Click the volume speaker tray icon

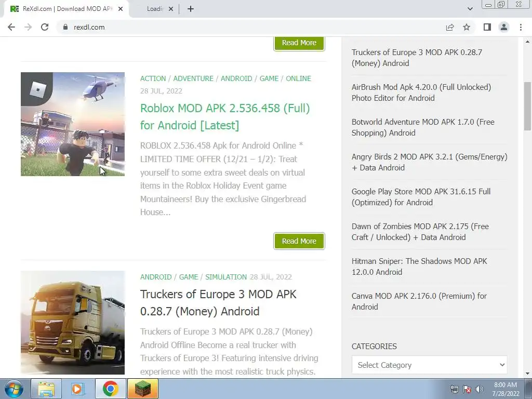tap(480, 389)
